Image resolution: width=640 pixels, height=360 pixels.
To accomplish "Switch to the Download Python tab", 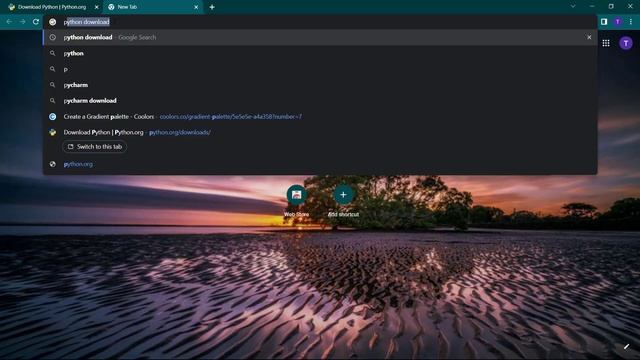I will pos(52,7).
